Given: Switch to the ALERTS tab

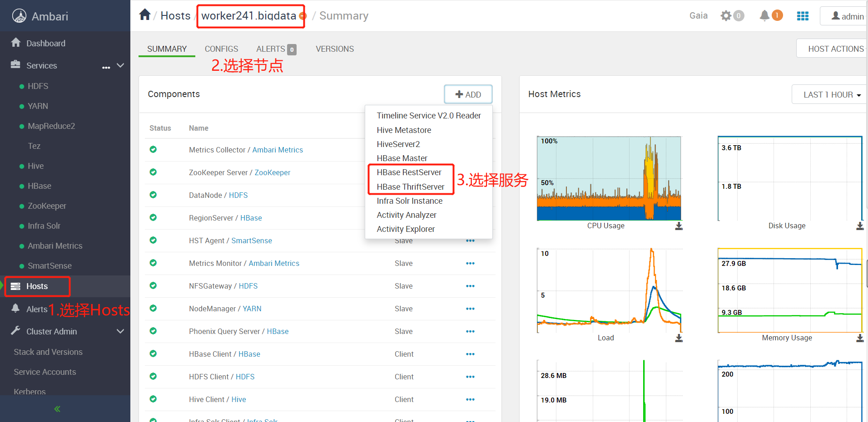Looking at the screenshot, I should (x=276, y=49).
